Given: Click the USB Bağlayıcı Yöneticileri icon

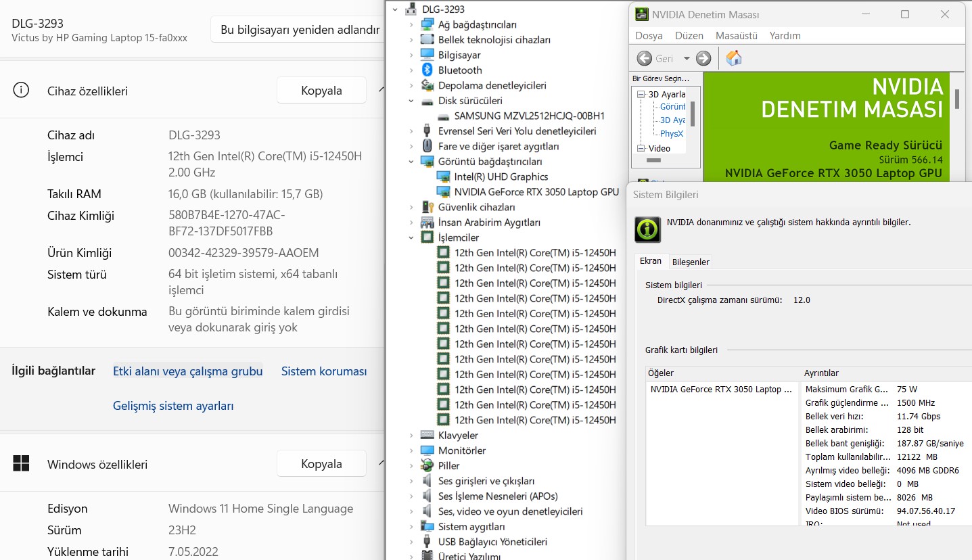Looking at the screenshot, I should (x=427, y=542).
